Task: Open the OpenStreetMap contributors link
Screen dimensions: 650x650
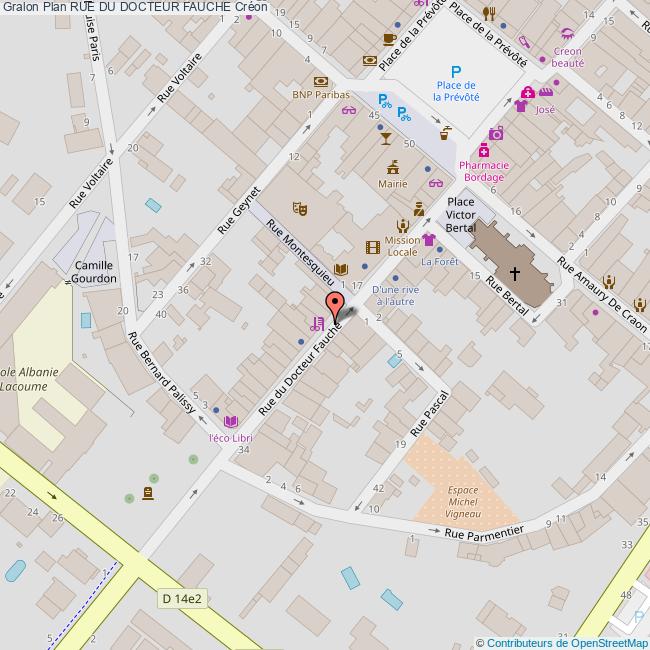Action: pos(564,642)
